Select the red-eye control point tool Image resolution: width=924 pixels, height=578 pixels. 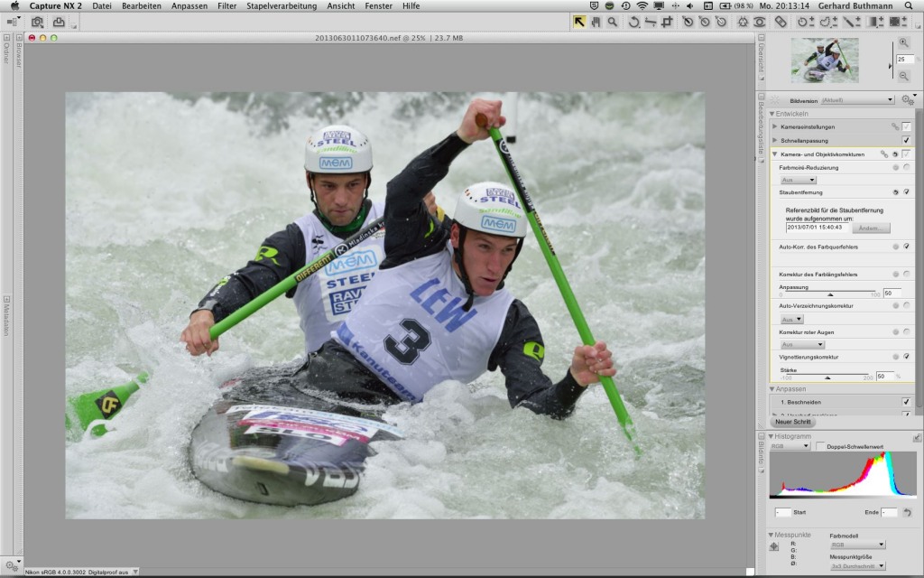click(x=760, y=22)
